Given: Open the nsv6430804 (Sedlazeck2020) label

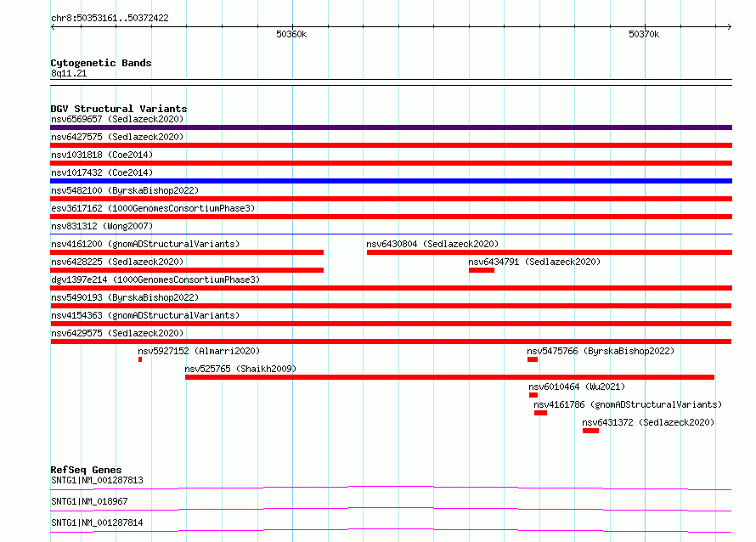Looking at the screenshot, I should pyautogui.click(x=432, y=244).
